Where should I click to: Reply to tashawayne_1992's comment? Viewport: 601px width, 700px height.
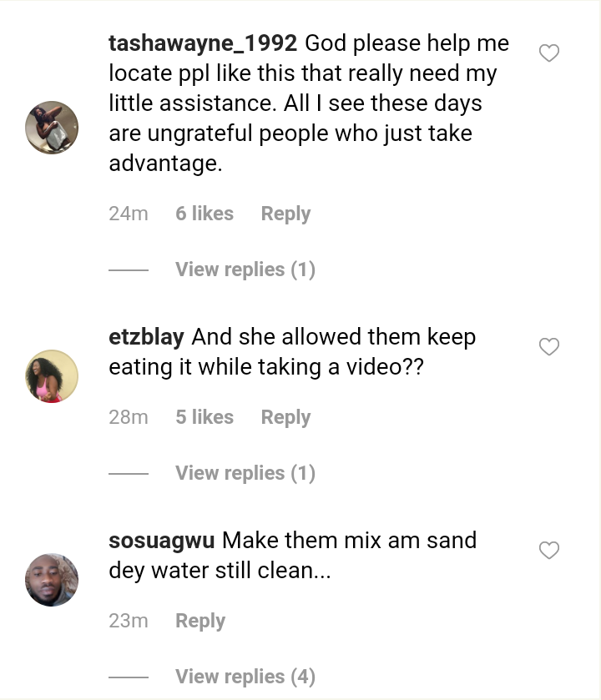[x=285, y=214]
